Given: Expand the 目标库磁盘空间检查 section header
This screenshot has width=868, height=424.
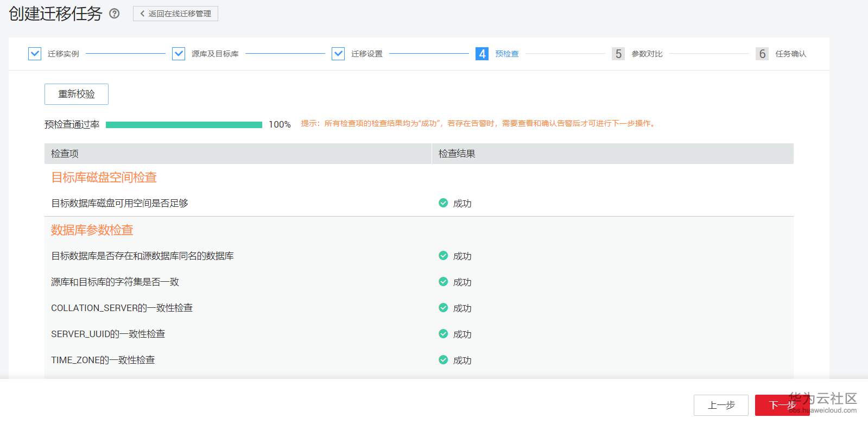Looking at the screenshot, I should [x=104, y=178].
